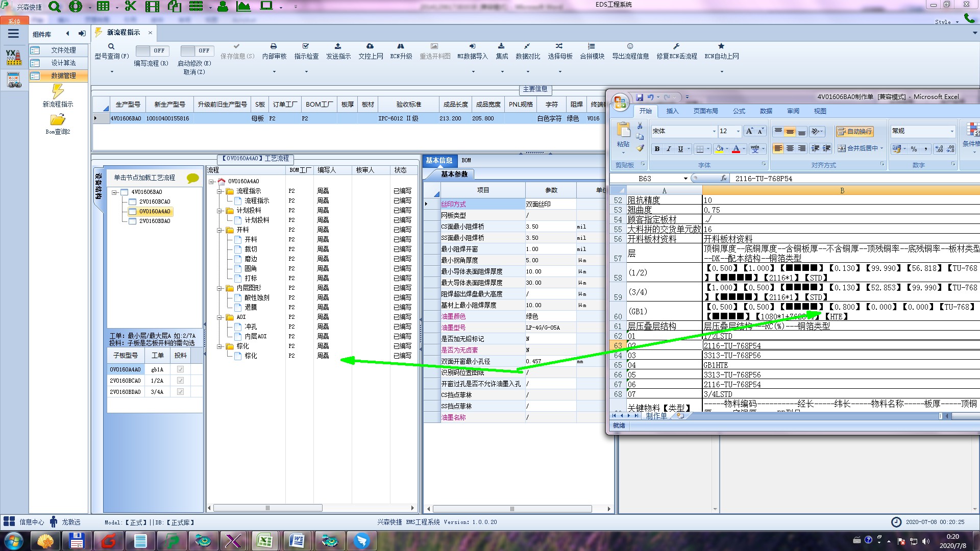Image resolution: width=980 pixels, height=551 pixels.
Task: Toggle 投料 checkbox for 0V0160A4A0
Action: (x=180, y=369)
